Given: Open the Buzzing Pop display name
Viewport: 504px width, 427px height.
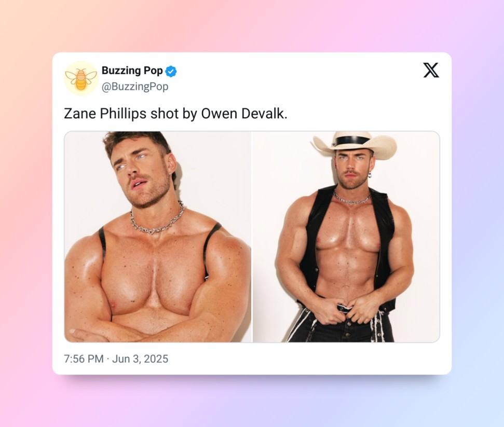Looking at the screenshot, I should 132,71.
